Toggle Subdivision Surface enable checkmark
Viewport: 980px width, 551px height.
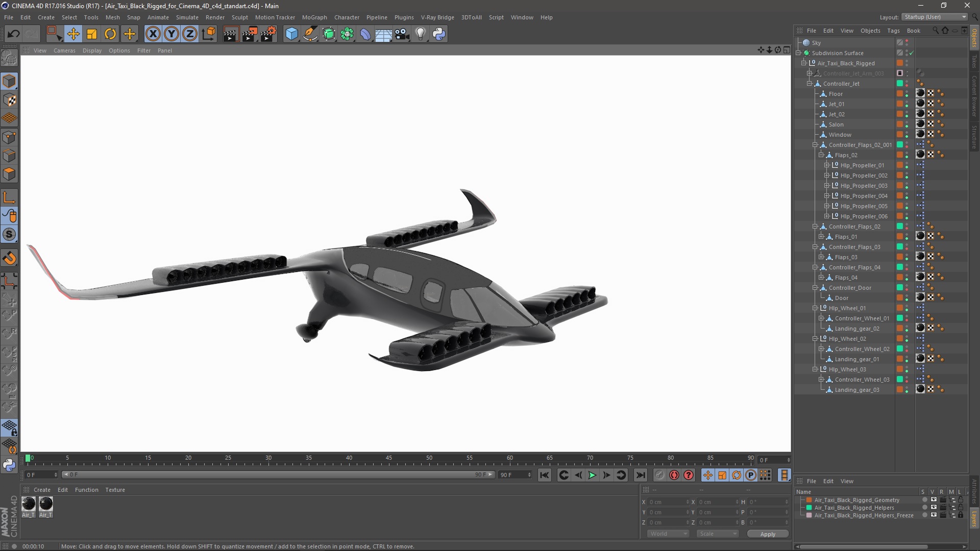[911, 53]
